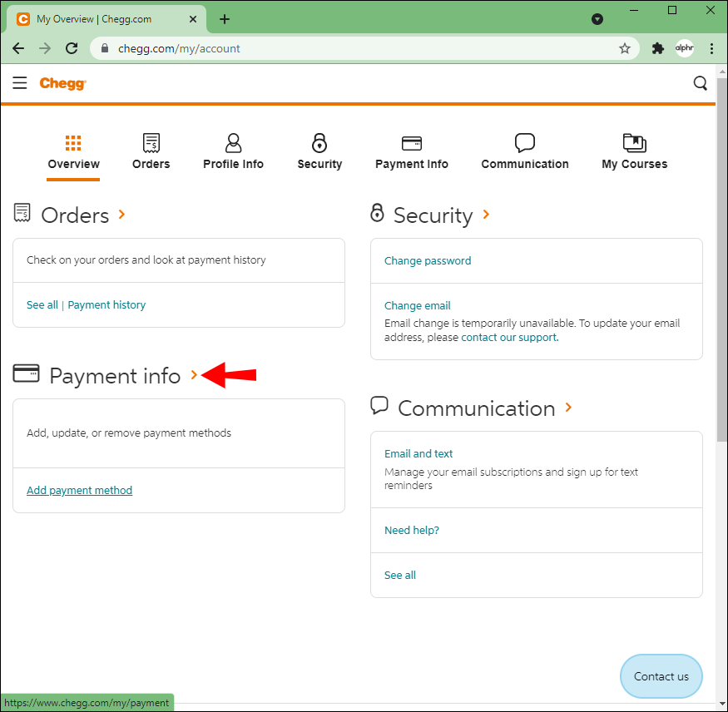Open the My Courses tab
This screenshot has width=728, height=712.
coord(634,153)
